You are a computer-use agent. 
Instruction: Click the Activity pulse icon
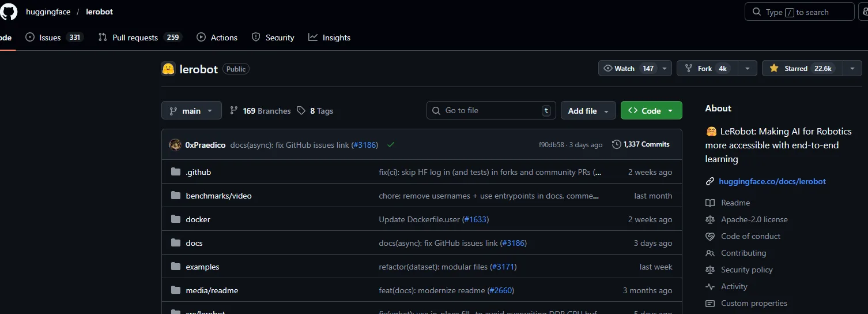tap(710, 287)
